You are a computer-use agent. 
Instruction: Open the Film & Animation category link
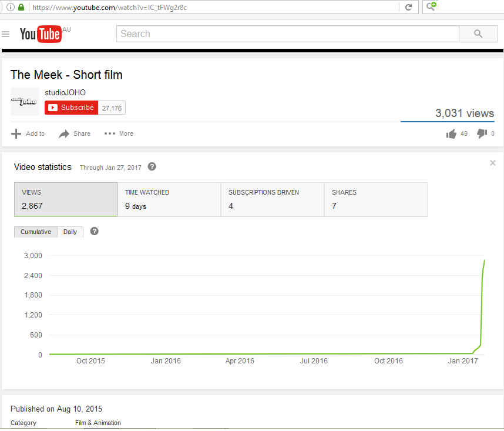click(x=98, y=423)
